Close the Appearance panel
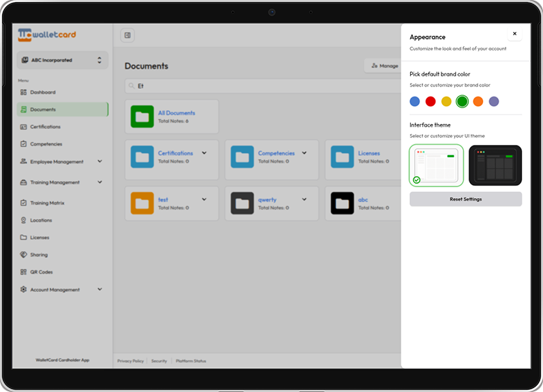Screen dimensions: 543x392 click(x=514, y=34)
